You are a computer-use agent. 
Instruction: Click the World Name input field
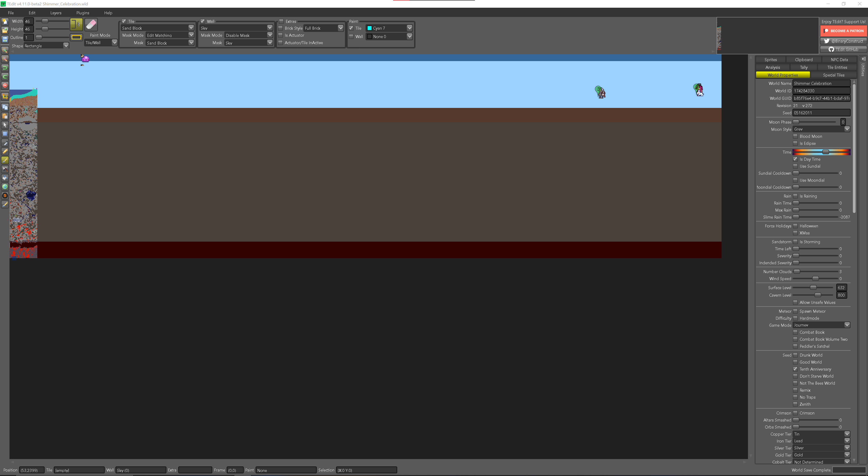click(x=821, y=83)
